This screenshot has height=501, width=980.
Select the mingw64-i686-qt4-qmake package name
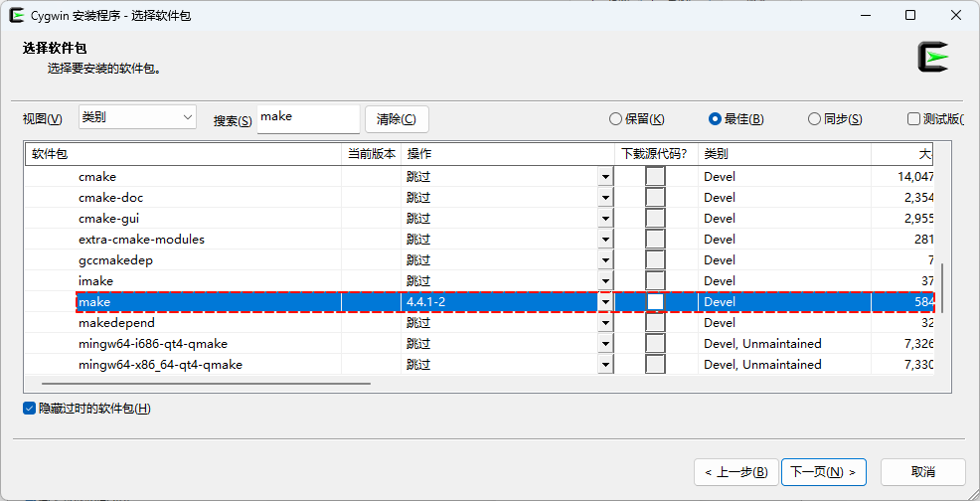[153, 343]
